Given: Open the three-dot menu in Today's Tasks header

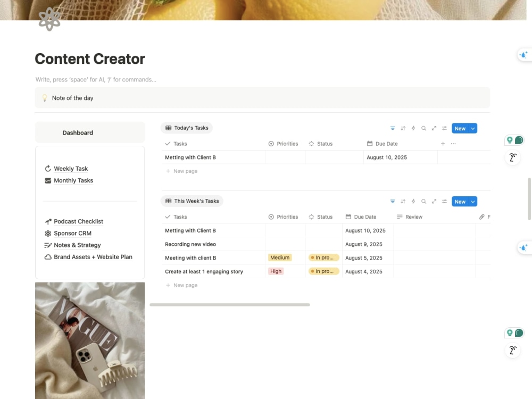Looking at the screenshot, I should (453, 144).
